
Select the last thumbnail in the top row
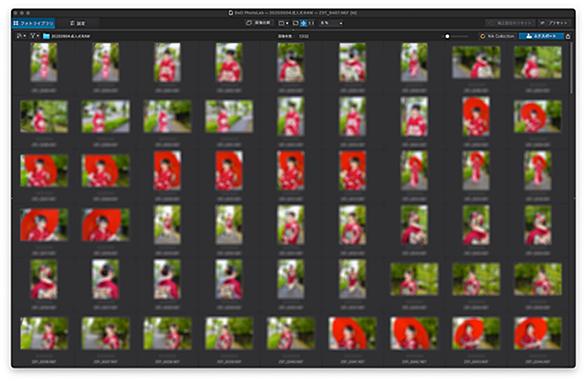[537, 62]
